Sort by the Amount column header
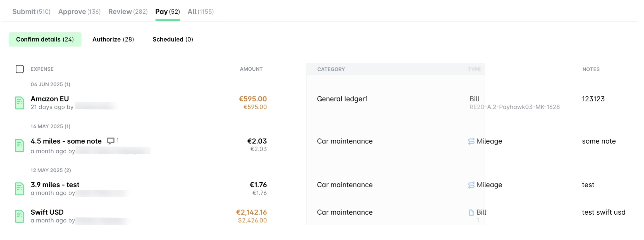644x240 pixels. point(251,69)
